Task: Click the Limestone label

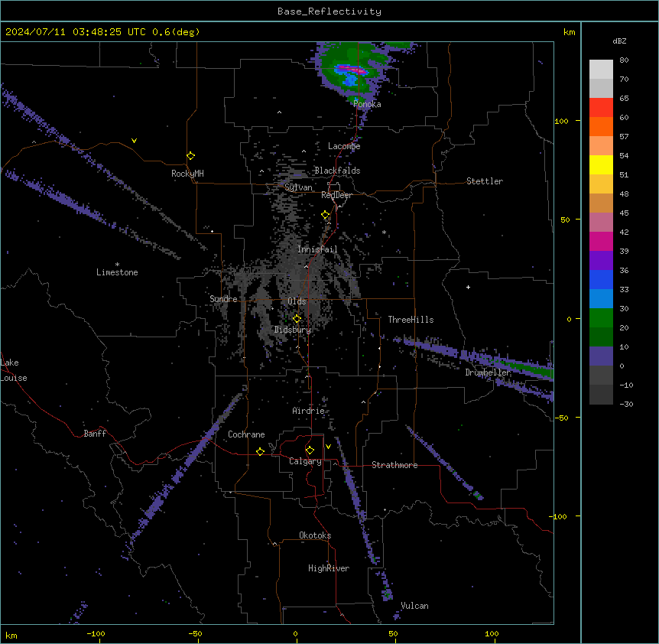Action: click(117, 272)
